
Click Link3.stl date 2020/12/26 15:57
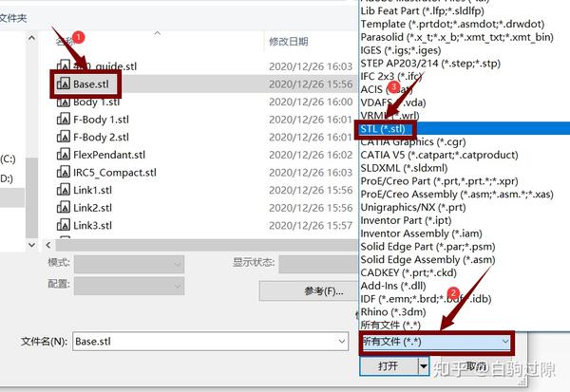tap(311, 226)
